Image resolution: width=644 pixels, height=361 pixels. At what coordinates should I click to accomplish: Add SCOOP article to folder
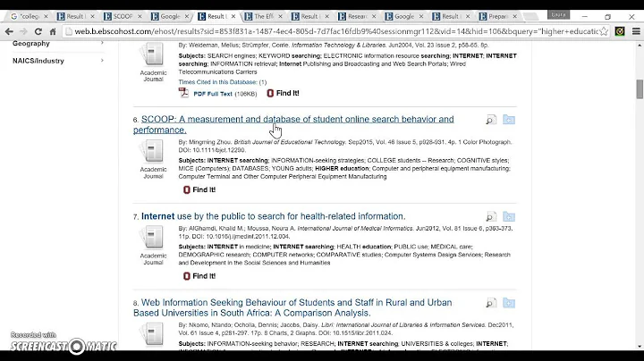point(508,120)
